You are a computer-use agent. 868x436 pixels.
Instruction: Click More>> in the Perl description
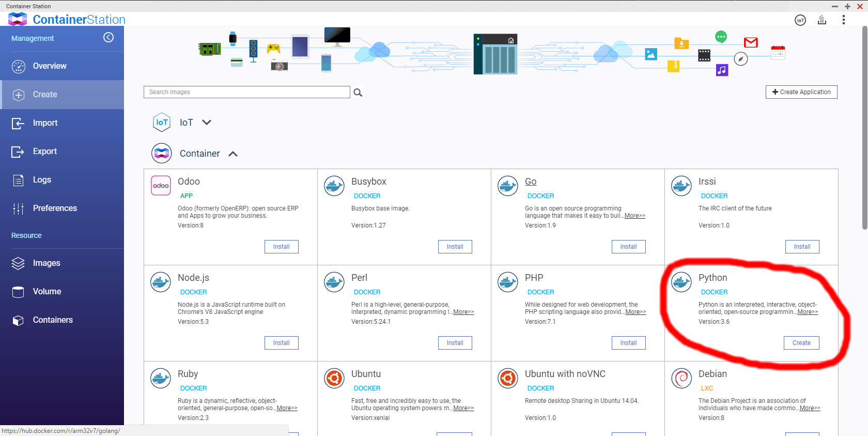463,312
